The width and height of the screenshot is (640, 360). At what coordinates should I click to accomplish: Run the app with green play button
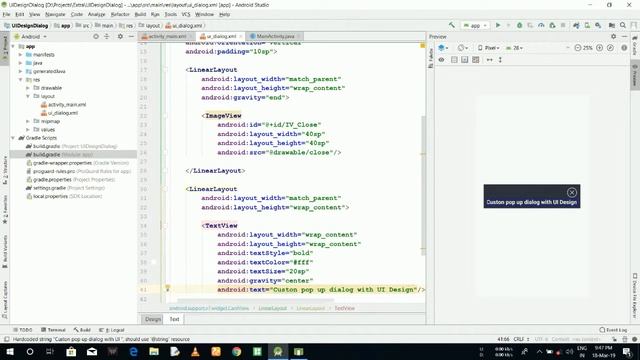point(498,25)
